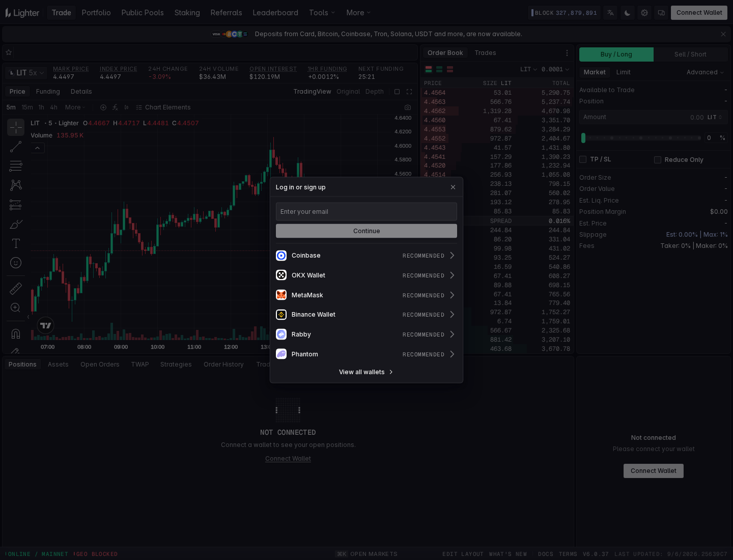Enable the TP / SL checkbox
The width and height of the screenshot is (733, 560).
pyautogui.click(x=583, y=159)
